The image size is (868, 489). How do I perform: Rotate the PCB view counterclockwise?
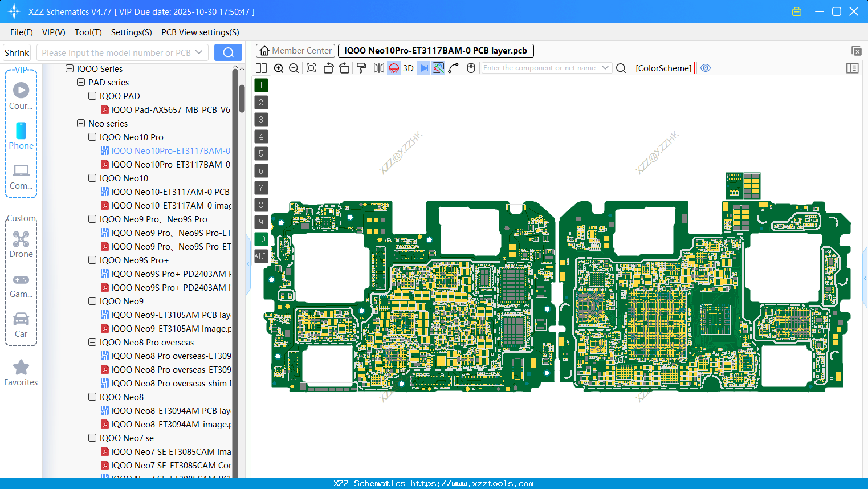(328, 68)
